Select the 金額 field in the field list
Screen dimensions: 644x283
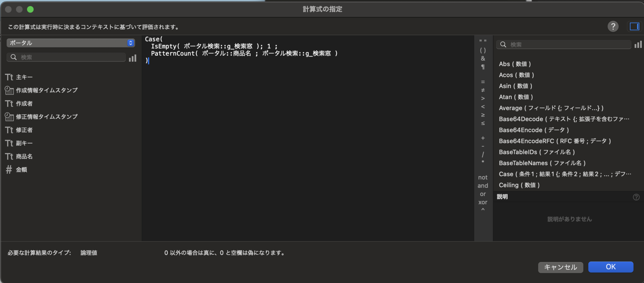click(21, 169)
